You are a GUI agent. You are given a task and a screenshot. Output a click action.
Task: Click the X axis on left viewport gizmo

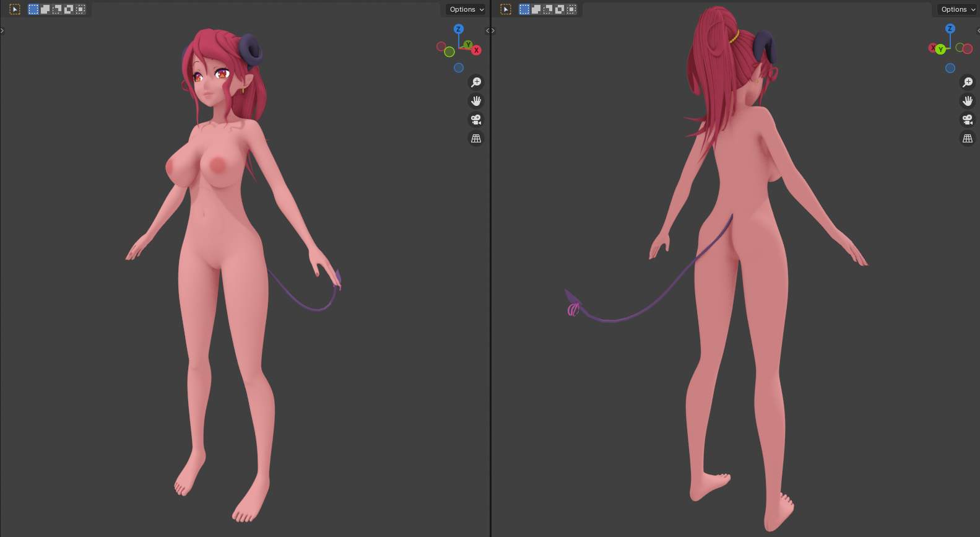476,50
